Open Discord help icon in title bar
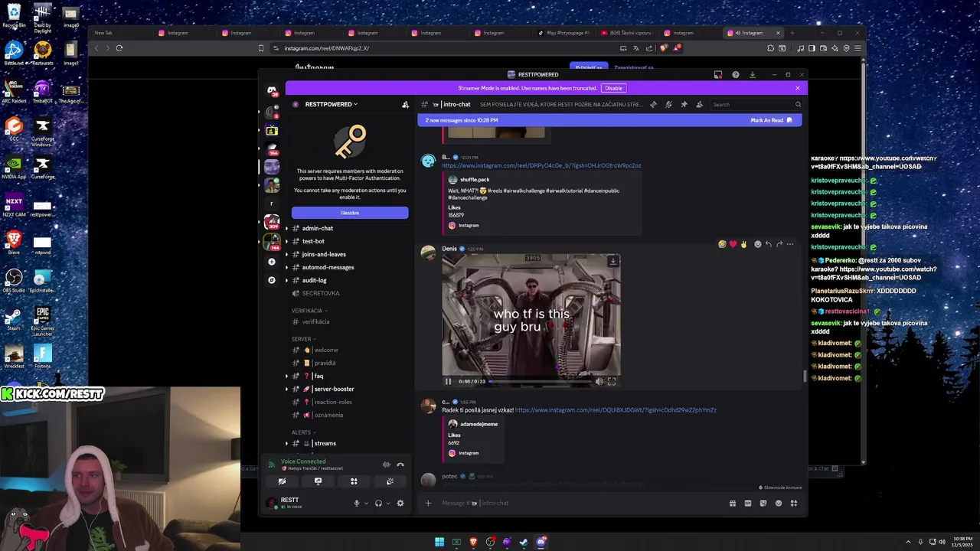The height and width of the screenshot is (551, 980). click(736, 74)
